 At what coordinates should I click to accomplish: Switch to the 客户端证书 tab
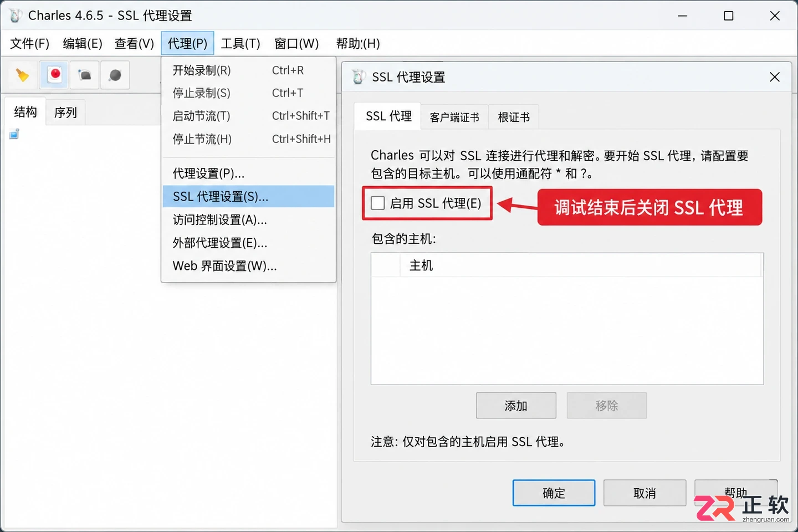pos(454,117)
